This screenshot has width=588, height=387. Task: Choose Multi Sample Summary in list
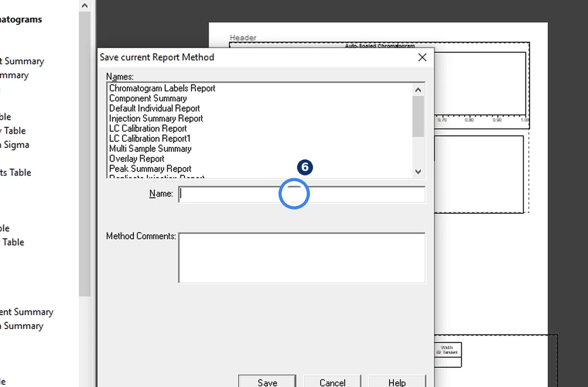pos(150,149)
